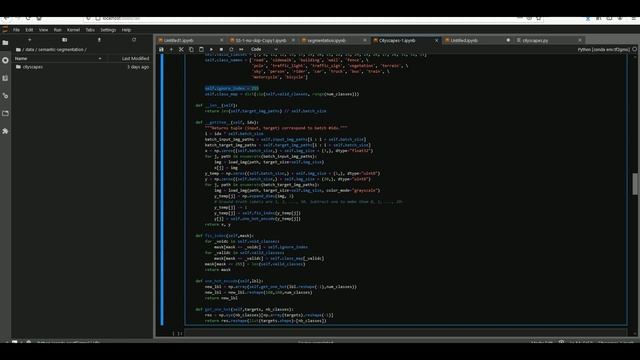Open the File menu
This screenshot has width=640, height=360.
coord(16,30)
